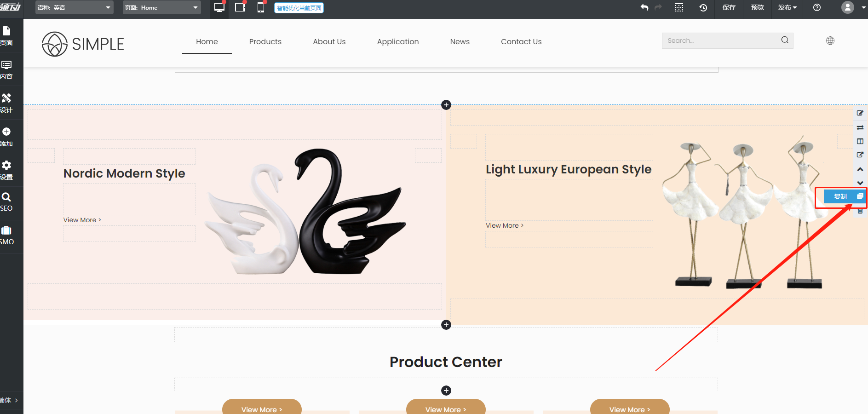
Task: Click the edit pencil icon on section toolbar
Action: point(860,113)
